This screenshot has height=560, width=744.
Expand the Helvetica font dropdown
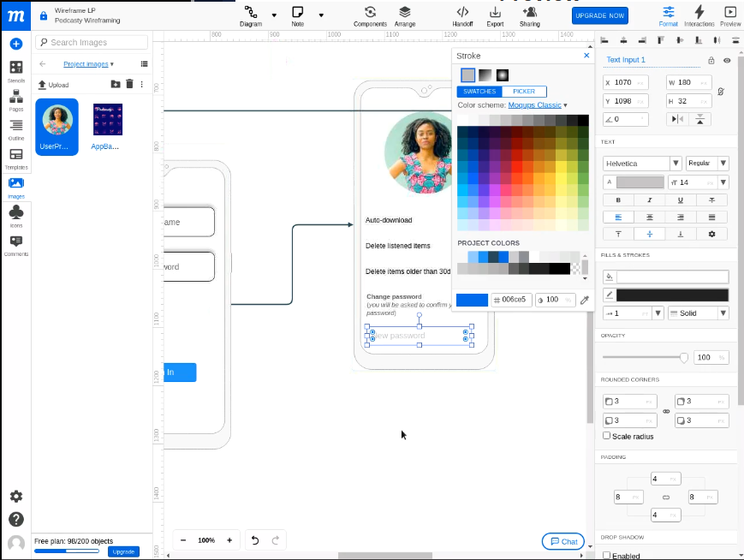(x=676, y=164)
